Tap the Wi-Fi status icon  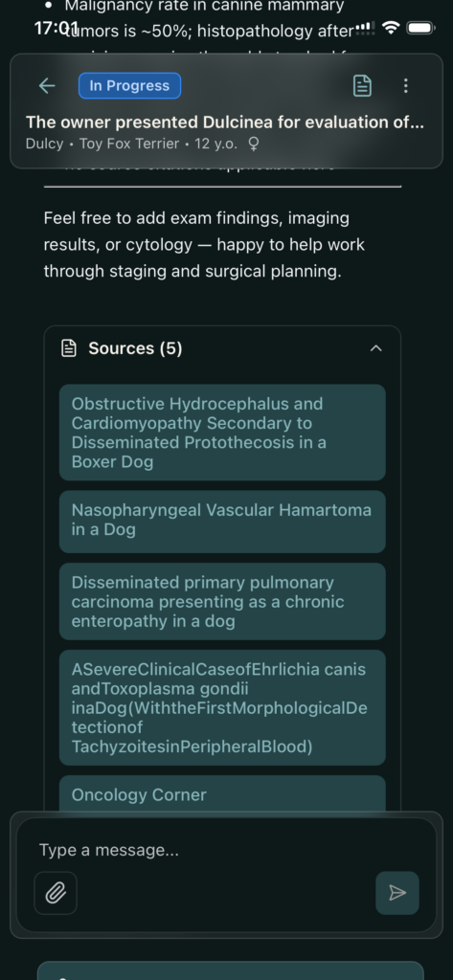click(x=391, y=28)
